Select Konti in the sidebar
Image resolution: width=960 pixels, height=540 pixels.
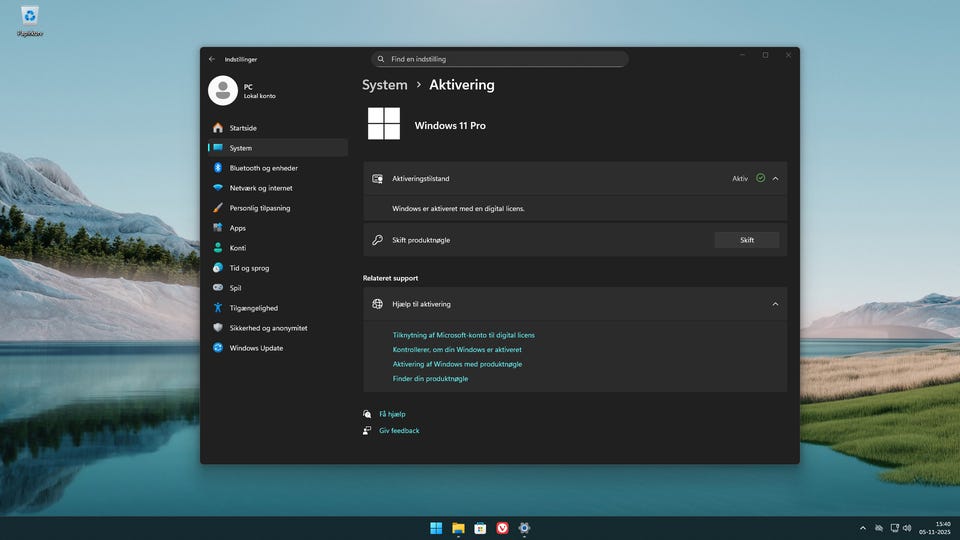pyautogui.click(x=237, y=248)
